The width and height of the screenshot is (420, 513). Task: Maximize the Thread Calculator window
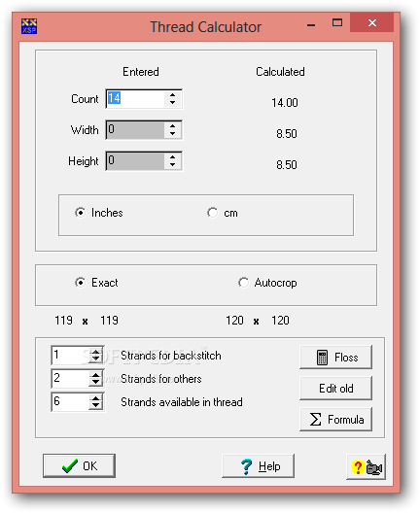(x=336, y=23)
